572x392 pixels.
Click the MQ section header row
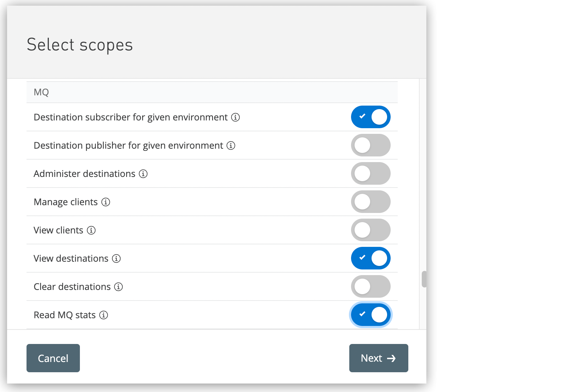point(212,92)
